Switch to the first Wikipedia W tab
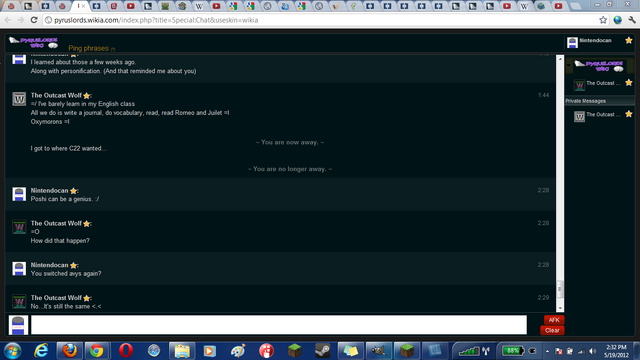The image size is (640, 360). tap(199, 6)
